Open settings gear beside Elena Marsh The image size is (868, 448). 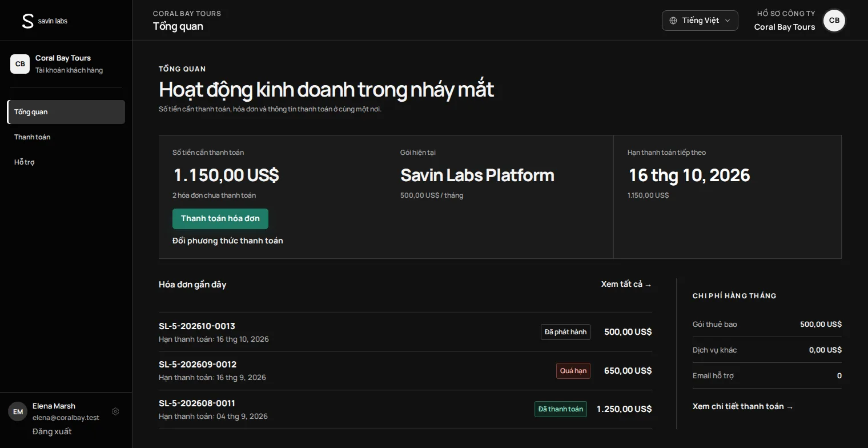point(115,411)
